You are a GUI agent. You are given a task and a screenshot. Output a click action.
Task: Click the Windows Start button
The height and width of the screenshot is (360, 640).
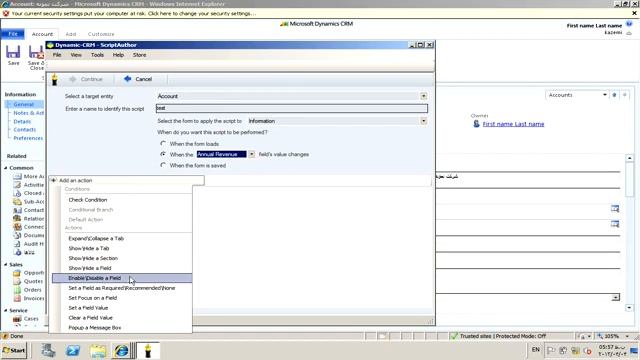coord(13,351)
